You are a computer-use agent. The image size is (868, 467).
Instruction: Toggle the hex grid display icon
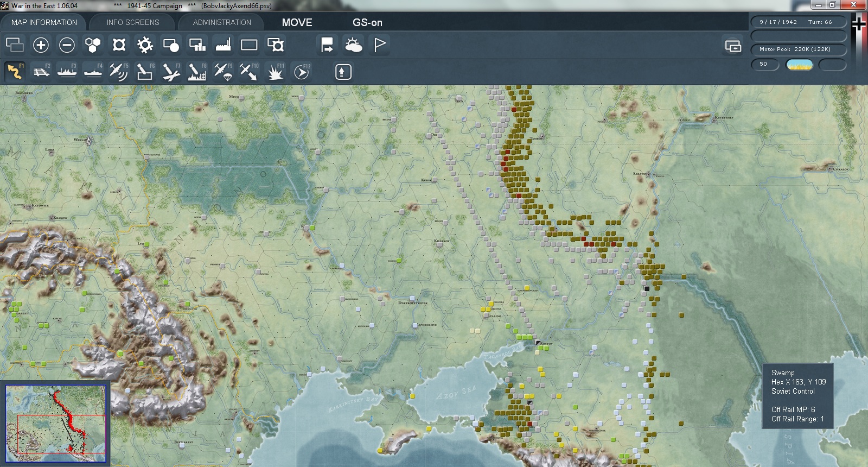pos(93,45)
